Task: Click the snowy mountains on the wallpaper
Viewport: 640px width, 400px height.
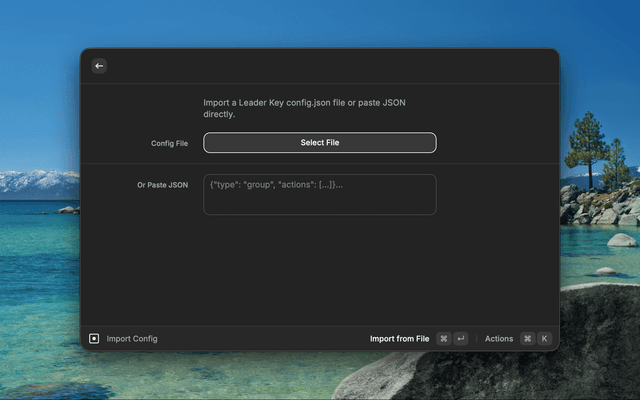Action: pos(38,183)
